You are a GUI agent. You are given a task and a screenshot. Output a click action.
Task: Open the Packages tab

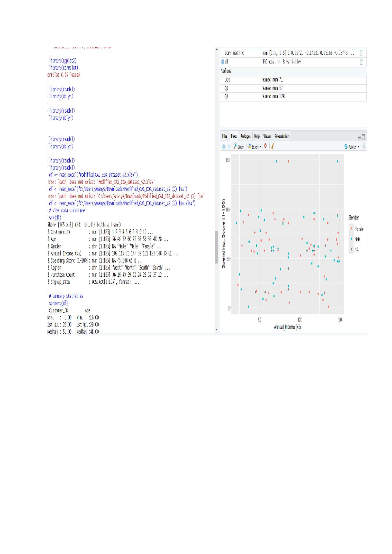(x=245, y=137)
